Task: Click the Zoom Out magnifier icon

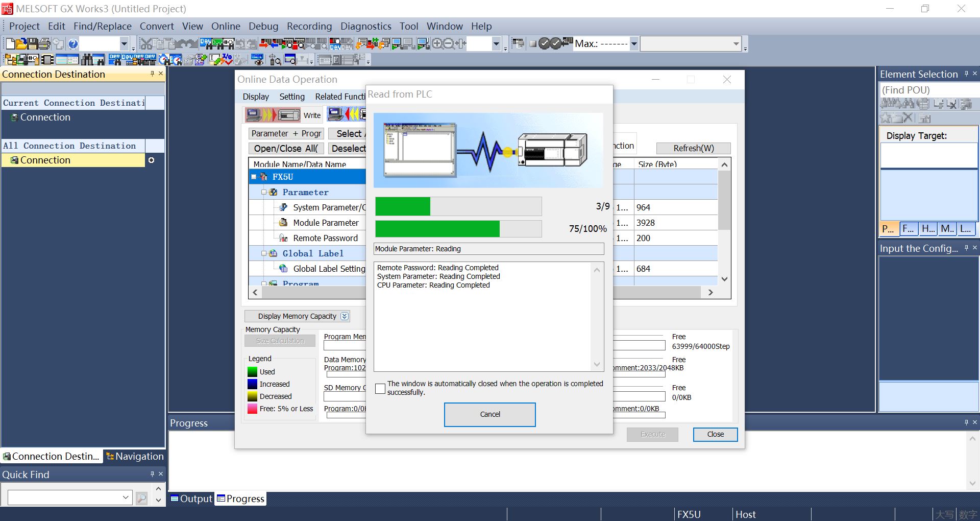Action: coord(449,44)
